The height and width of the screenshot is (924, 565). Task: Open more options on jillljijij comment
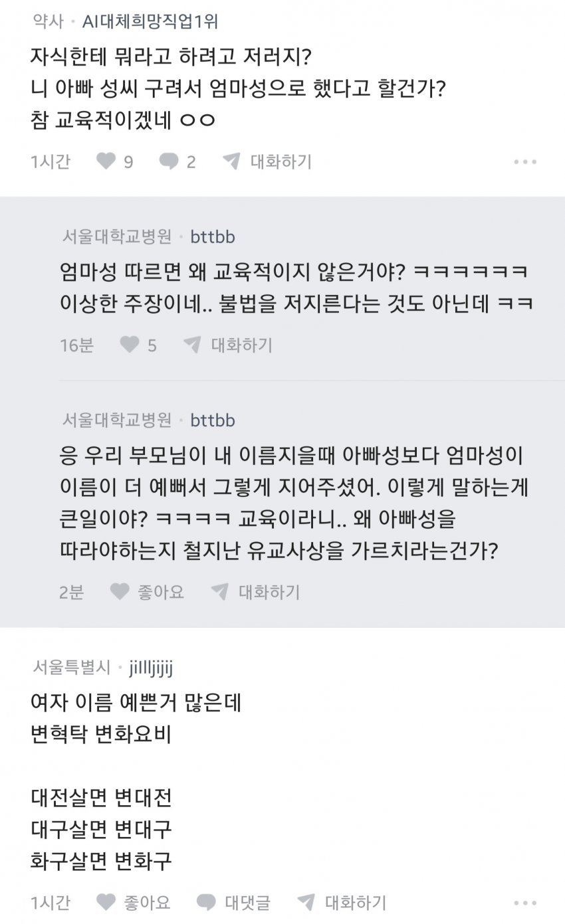click(x=525, y=902)
